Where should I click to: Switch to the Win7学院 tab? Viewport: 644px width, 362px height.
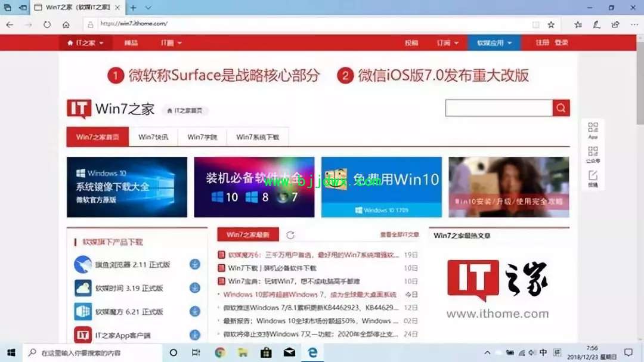click(x=202, y=137)
